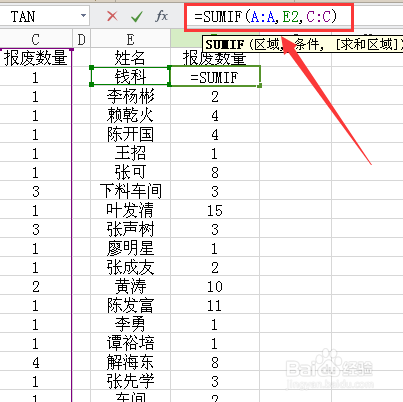Confirm formula with green checkmark icon
Image resolution: width=403 pixels, height=402 pixels.
[x=137, y=16]
